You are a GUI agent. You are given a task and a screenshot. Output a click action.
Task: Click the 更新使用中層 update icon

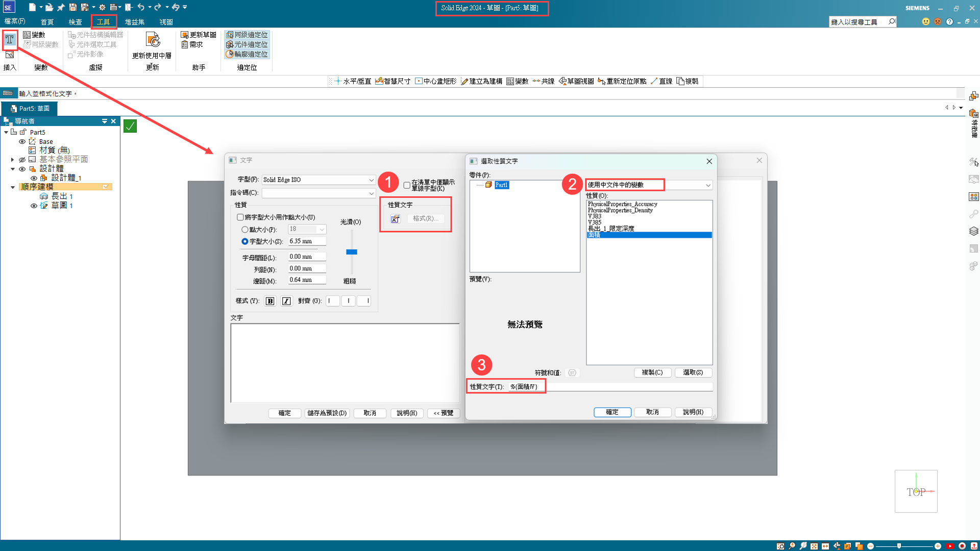(x=152, y=45)
